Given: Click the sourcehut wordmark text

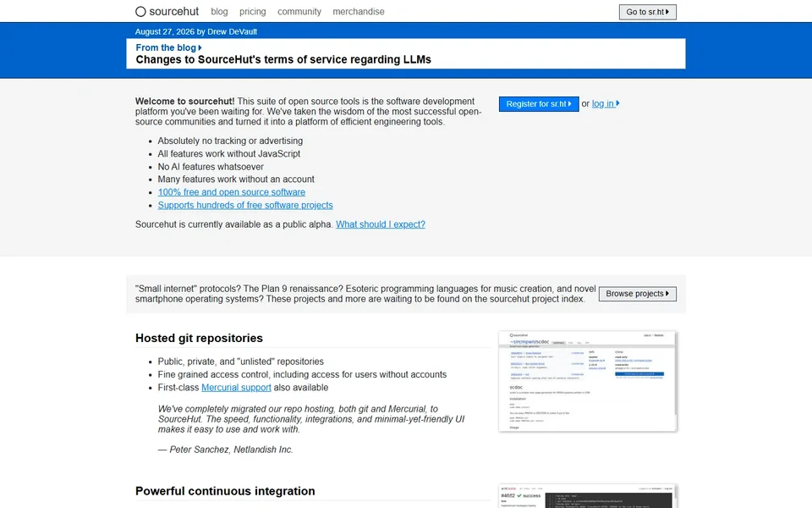Looking at the screenshot, I should pos(173,11).
